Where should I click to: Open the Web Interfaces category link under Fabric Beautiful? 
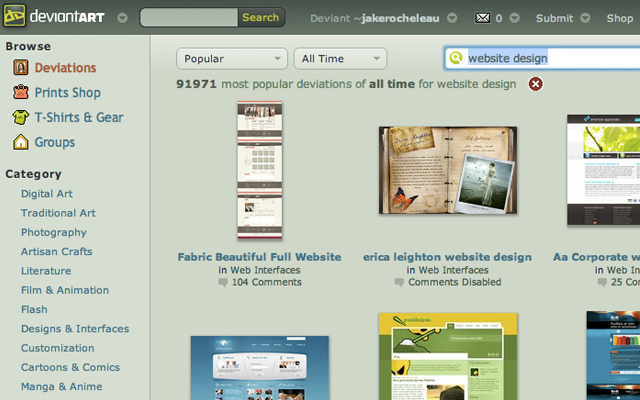point(265,270)
